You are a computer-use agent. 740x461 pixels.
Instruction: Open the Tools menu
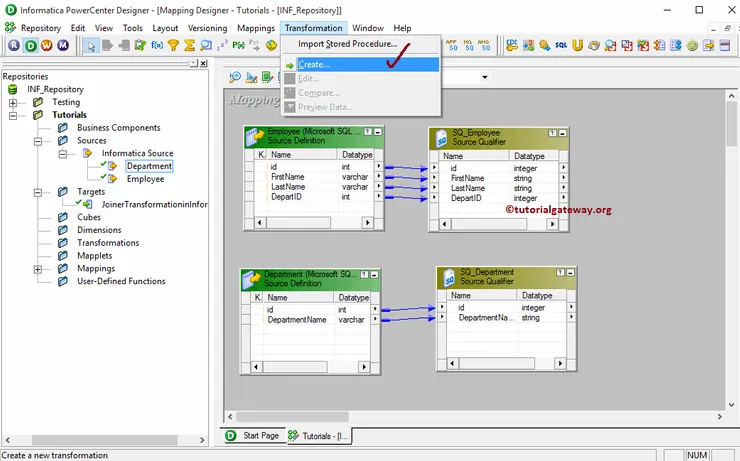point(133,28)
